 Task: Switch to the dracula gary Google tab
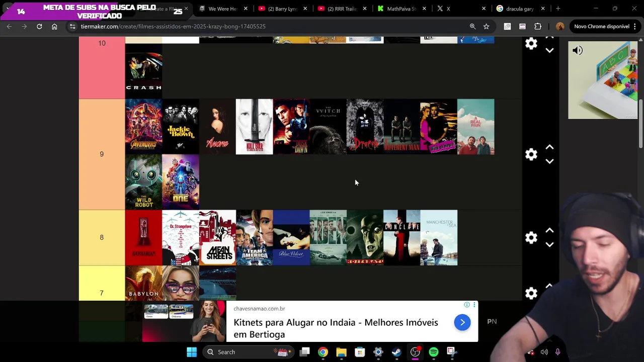520,9
